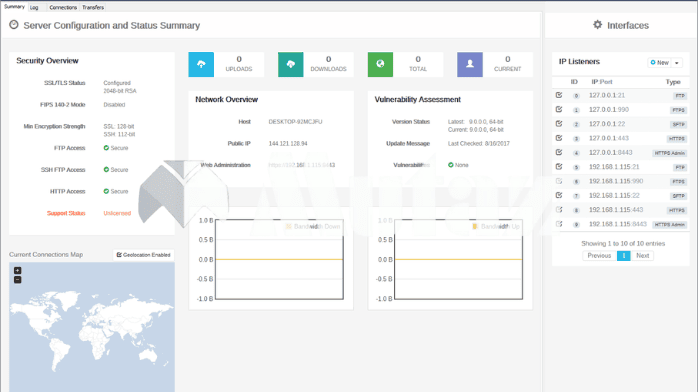The image size is (698, 392).
Task: Click the Last Checked 8/16/2017 text
Action: click(479, 143)
